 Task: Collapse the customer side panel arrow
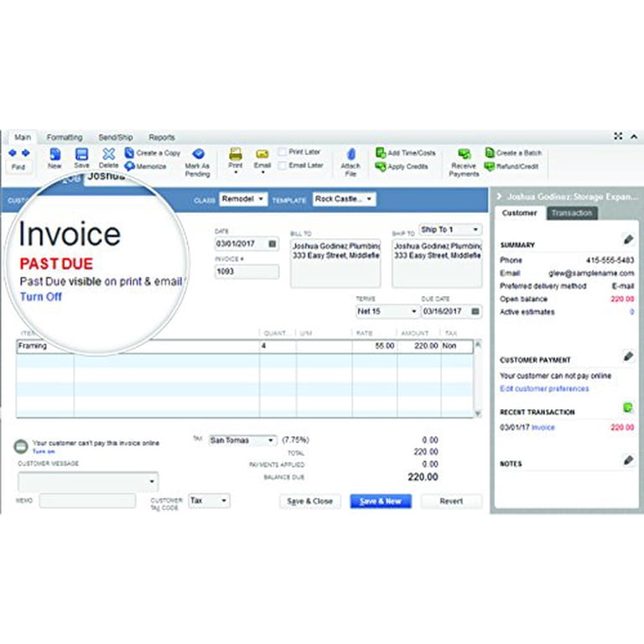pos(499,196)
